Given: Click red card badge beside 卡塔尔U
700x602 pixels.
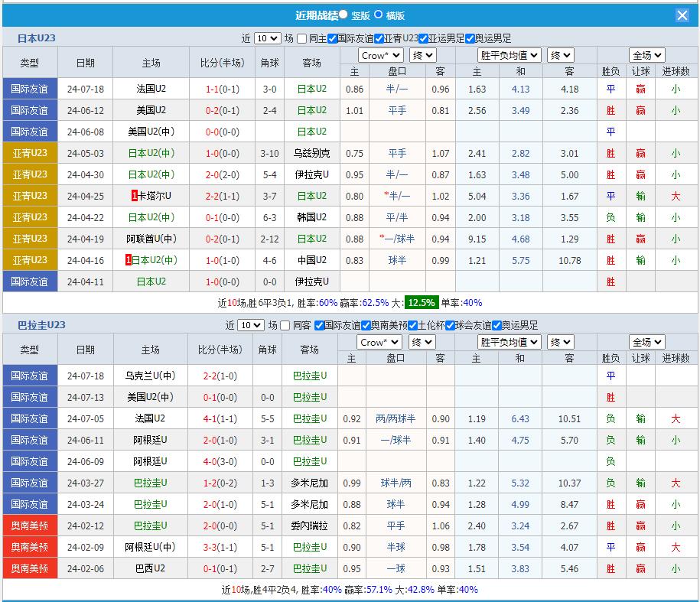Looking at the screenshot, I should pos(135,196).
